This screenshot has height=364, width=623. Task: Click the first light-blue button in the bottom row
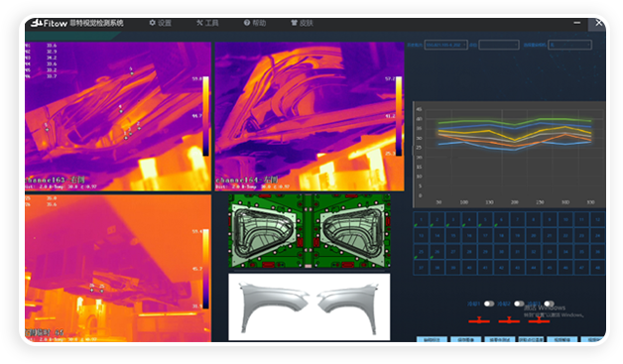coord(432,339)
